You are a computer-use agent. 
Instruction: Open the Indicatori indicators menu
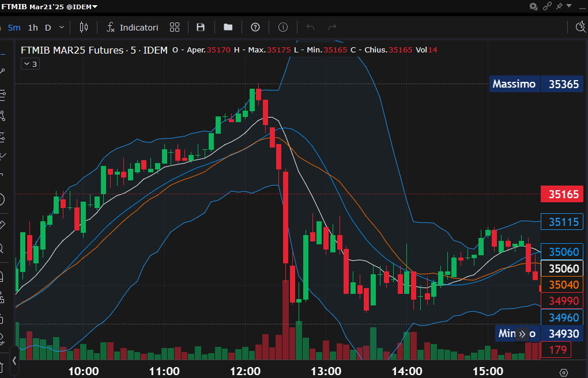(x=133, y=28)
